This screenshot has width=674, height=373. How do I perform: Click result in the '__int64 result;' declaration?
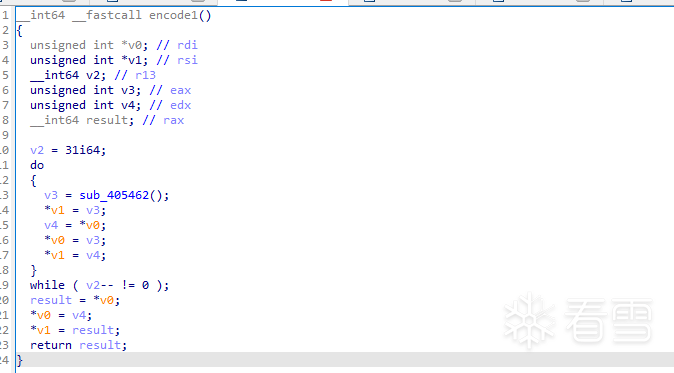(107, 120)
